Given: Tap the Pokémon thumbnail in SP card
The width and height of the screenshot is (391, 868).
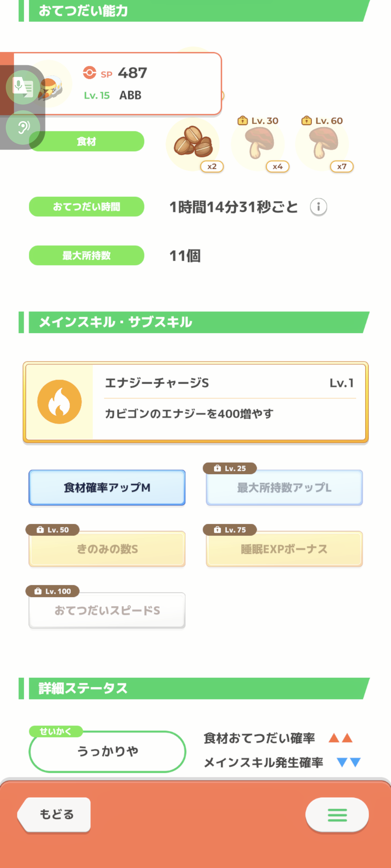Looking at the screenshot, I should pos(51,85).
